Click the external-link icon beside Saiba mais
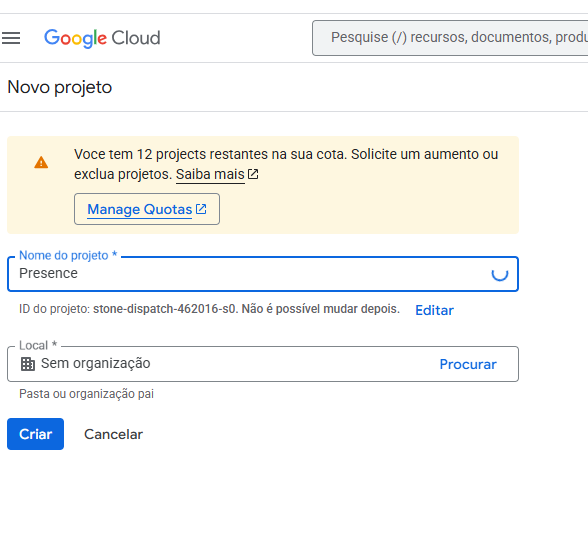Viewport: 588px width, 542px height. 253,174
